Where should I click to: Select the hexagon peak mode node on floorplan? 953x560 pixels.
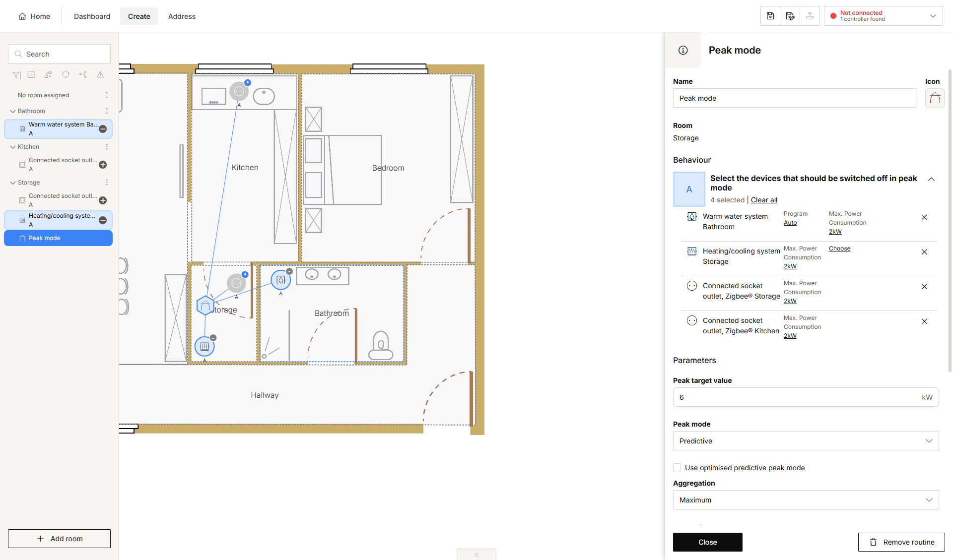pos(205,306)
